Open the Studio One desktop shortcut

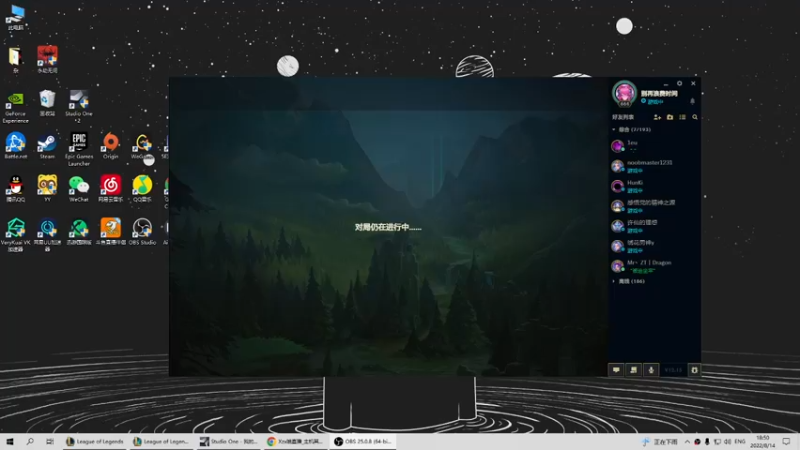pyautogui.click(x=79, y=106)
